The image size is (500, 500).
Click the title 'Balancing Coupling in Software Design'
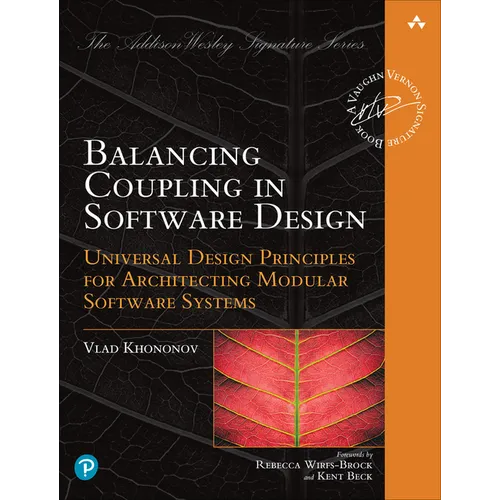coord(225,185)
